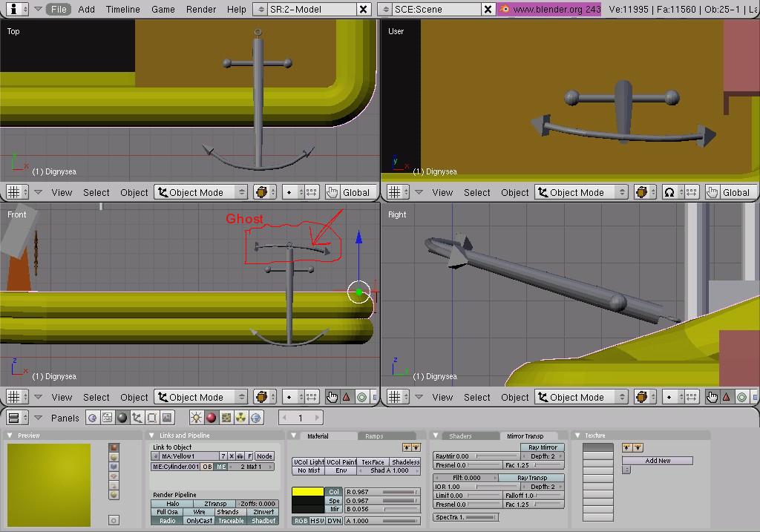Toggle OnlyCast in Render Pipeline
The height and width of the screenshot is (532, 760).
(199, 521)
